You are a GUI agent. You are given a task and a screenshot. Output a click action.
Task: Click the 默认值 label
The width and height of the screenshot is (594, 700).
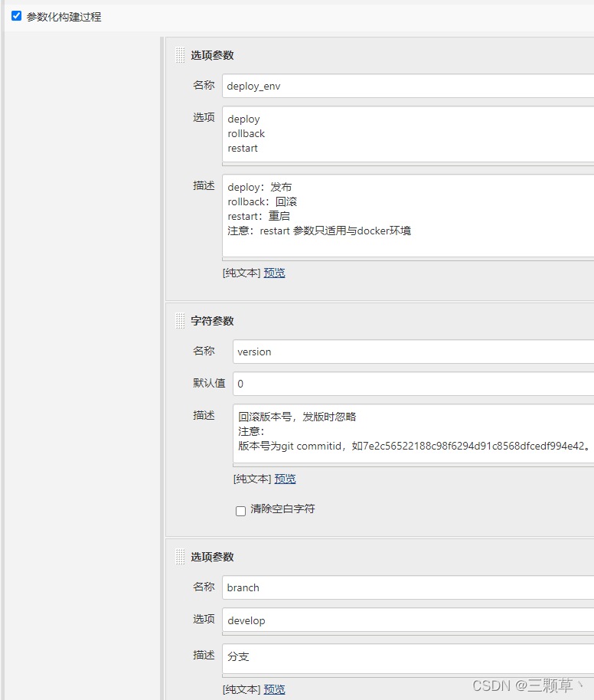pos(209,383)
